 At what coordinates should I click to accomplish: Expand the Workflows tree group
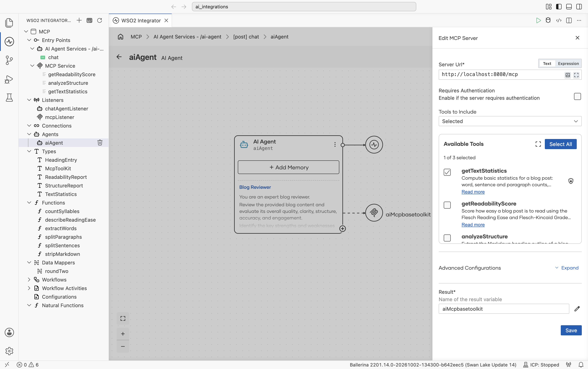29,280
